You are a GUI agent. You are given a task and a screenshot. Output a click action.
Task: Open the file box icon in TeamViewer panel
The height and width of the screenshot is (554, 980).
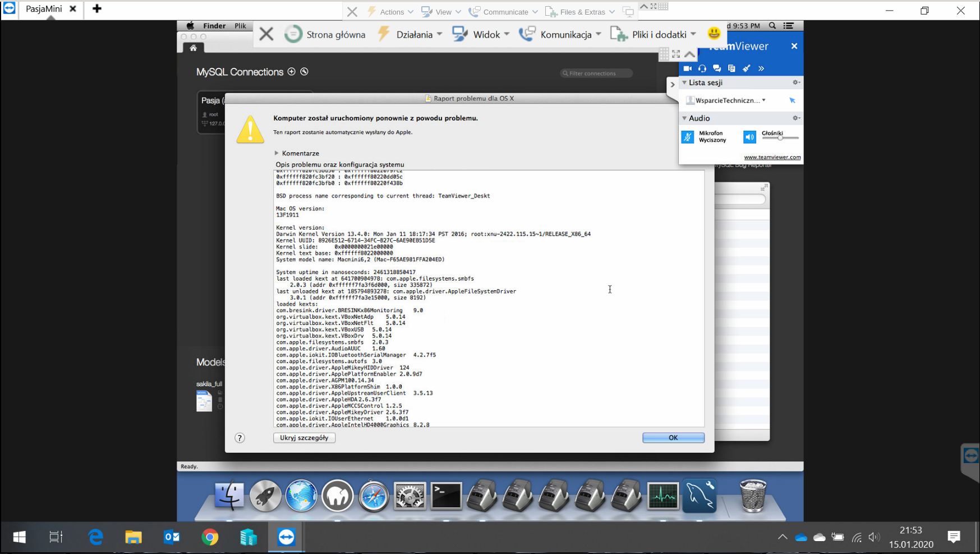[731, 68]
